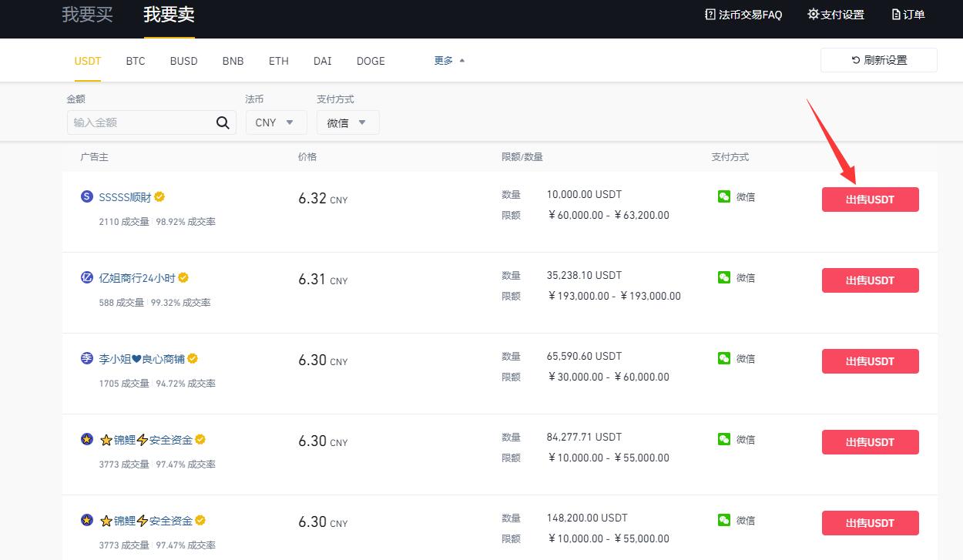Select the DOGE coin tab

tap(371, 61)
